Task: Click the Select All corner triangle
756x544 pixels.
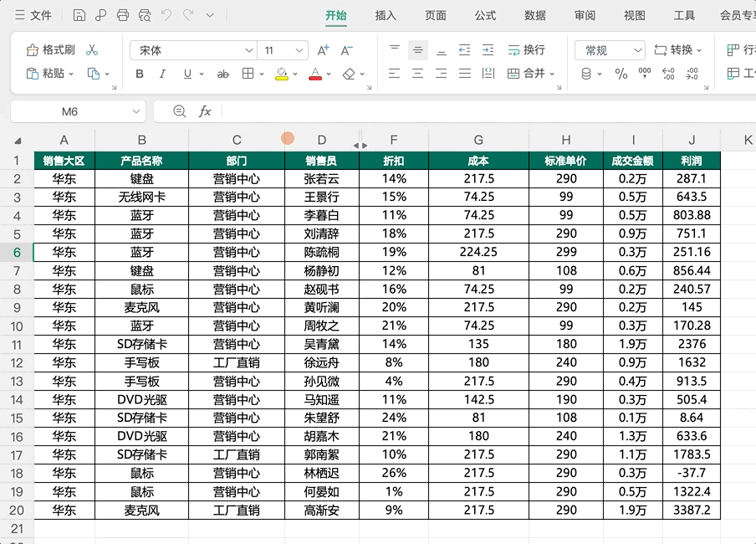Action: click(x=18, y=141)
